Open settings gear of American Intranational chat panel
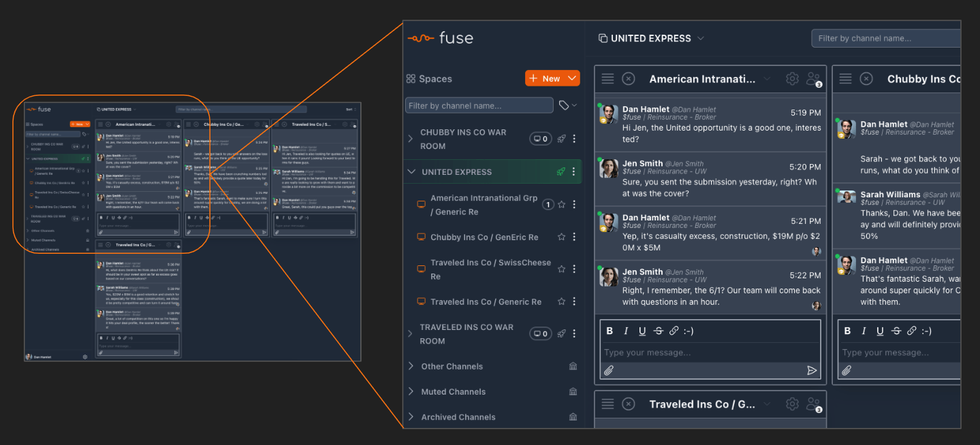 (x=792, y=79)
